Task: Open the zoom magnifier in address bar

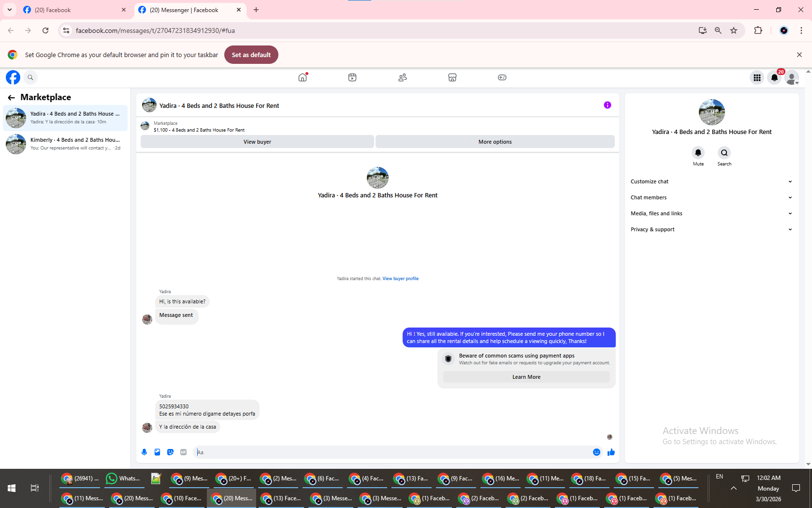Action: coord(718,30)
